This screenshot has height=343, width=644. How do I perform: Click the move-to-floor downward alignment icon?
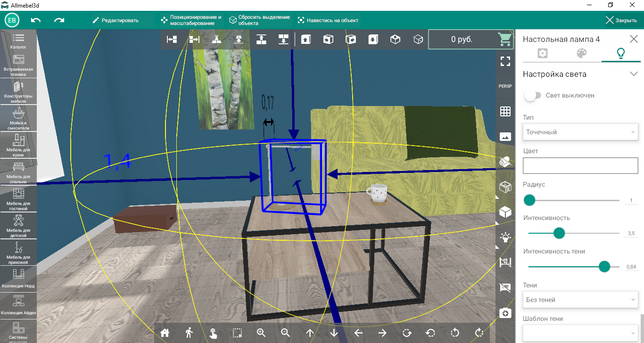point(283,40)
